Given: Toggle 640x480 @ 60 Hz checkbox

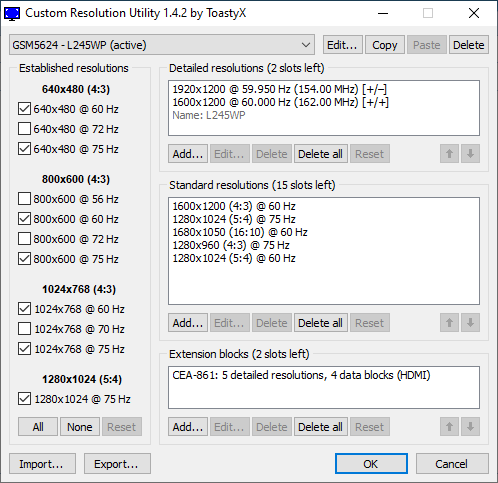Looking at the screenshot, I should pos(24,109).
